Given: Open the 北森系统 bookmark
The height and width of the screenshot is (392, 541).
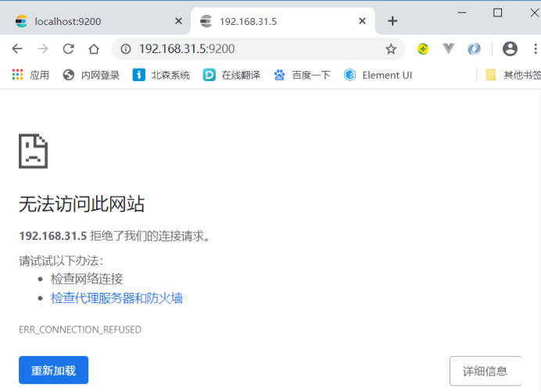Looking at the screenshot, I should tap(161, 75).
